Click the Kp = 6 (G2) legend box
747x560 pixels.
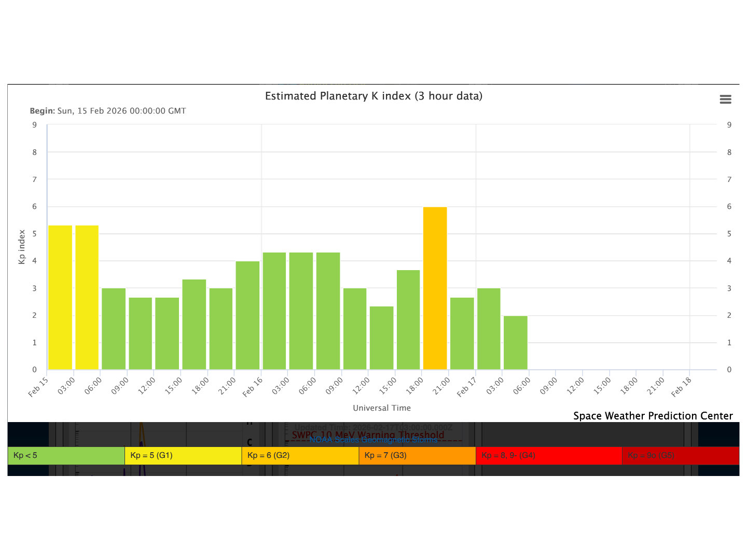(x=300, y=456)
